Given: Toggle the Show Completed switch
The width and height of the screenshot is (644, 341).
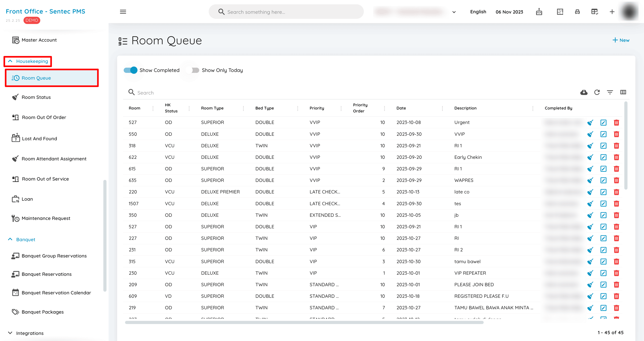Looking at the screenshot, I should click(130, 70).
